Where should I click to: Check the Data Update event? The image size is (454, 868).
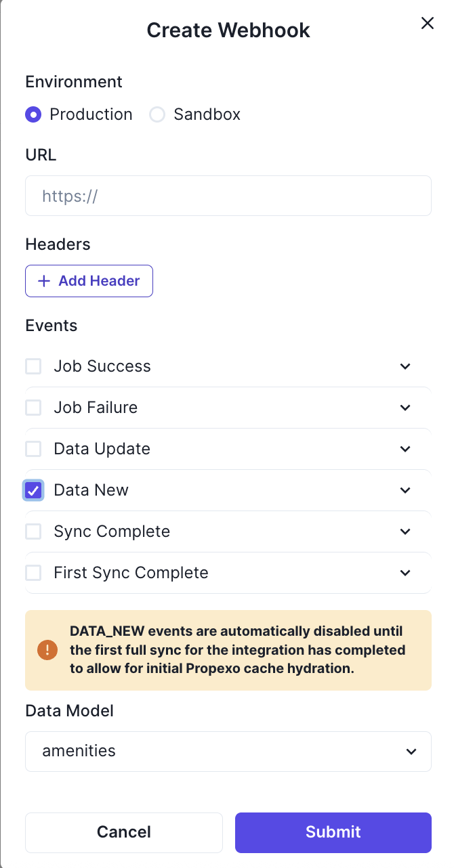(x=33, y=448)
